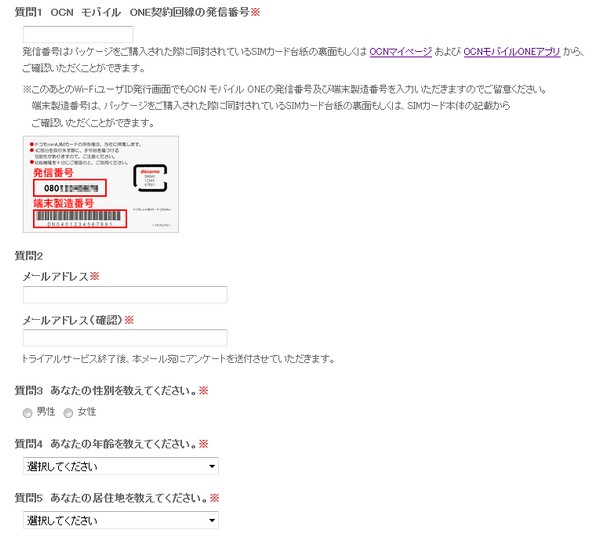Click the note about trial service survey email
This screenshot has width=600, height=541.
(x=179, y=359)
